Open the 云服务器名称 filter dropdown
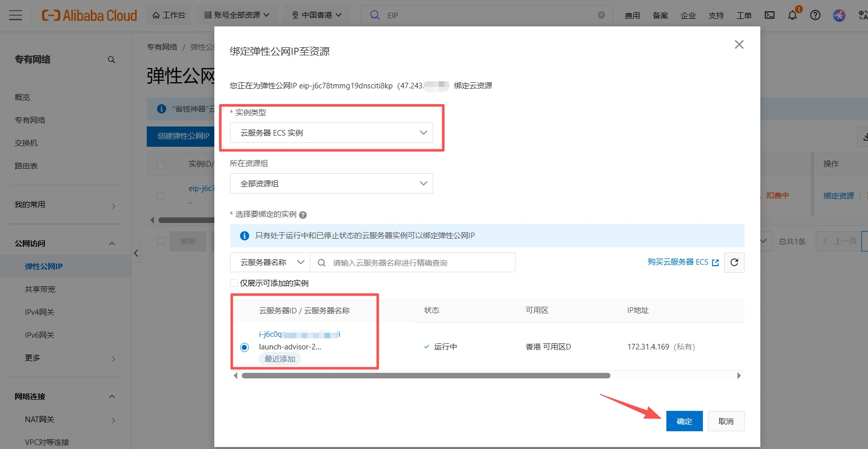This screenshot has height=449, width=868. pyautogui.click(x=270, y=262)
